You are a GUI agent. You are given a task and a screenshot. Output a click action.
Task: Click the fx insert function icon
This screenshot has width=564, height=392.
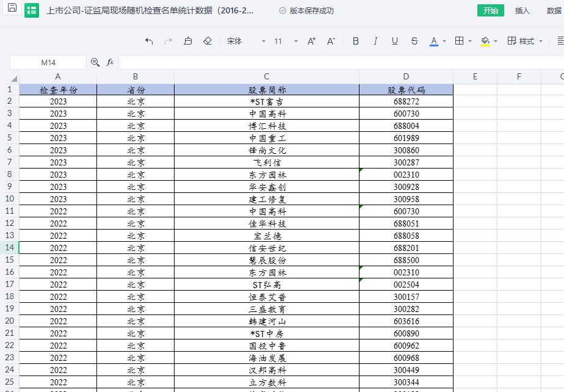(110, 62)
